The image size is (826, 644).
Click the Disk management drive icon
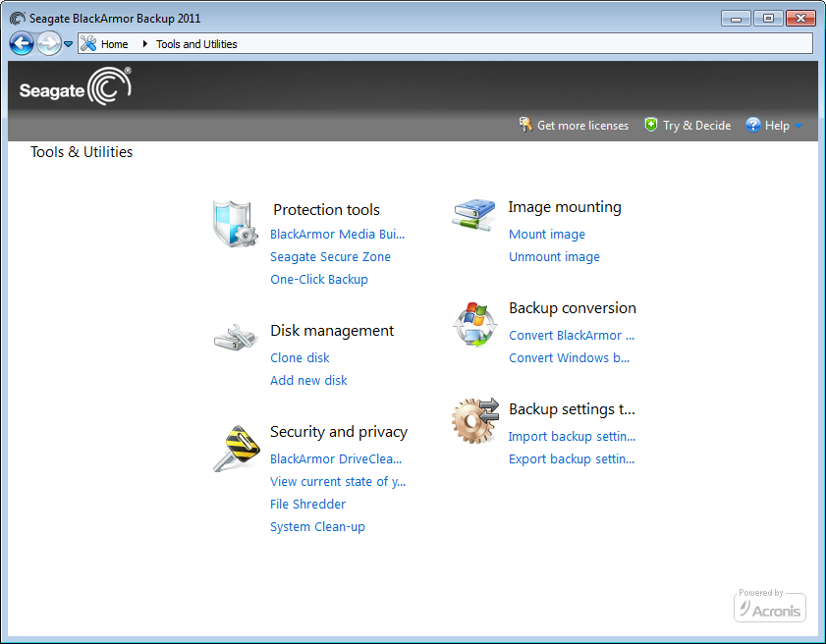coord(235,337)
